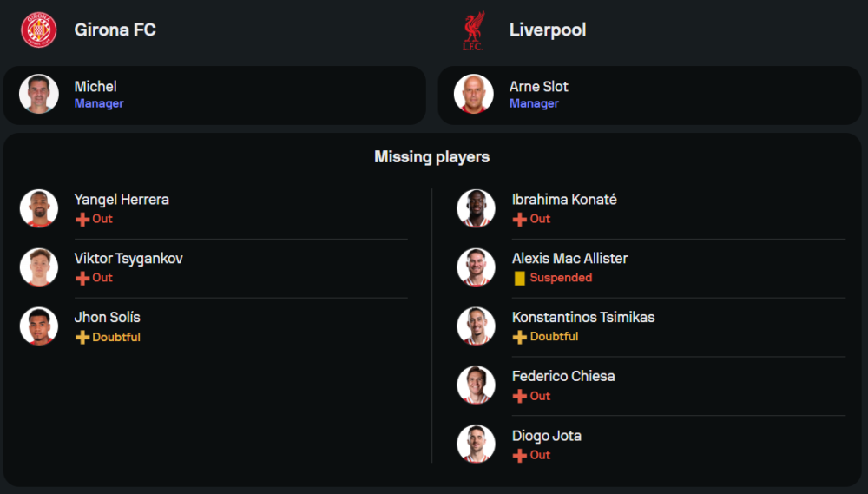Screen dimensions: 868x494
Task: Click Alexis Mac Allister's player avatar
Action: click(x=476, y=267)
